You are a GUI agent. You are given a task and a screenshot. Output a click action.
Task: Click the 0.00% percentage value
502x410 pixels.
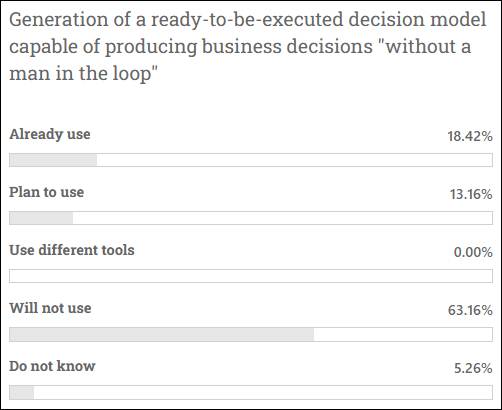pyautogui.click(x=473, y=252)
